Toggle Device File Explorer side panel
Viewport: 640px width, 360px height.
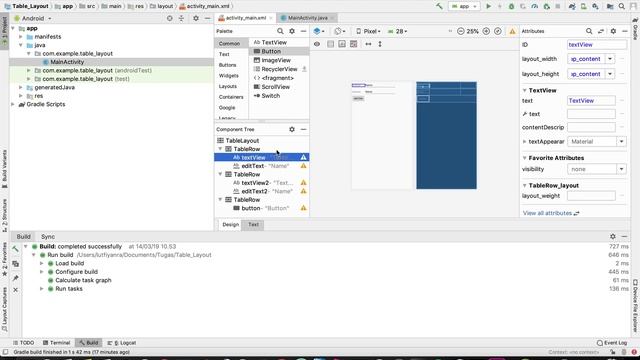coord(636,305)
